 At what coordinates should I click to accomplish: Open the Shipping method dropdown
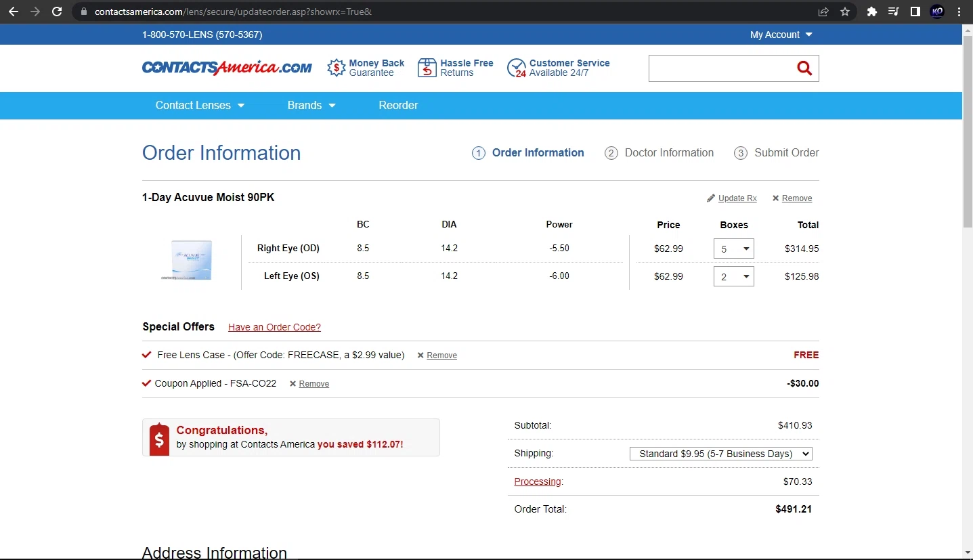tap(721, 454)
